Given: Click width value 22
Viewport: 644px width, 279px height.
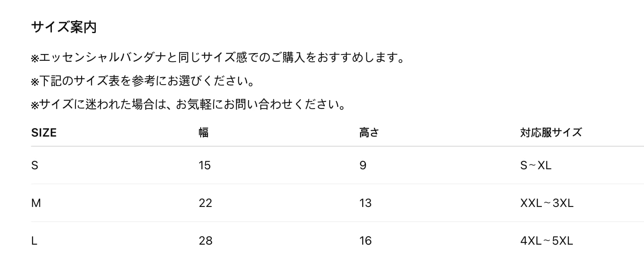Looking at the screenshot, I should 206,203.
